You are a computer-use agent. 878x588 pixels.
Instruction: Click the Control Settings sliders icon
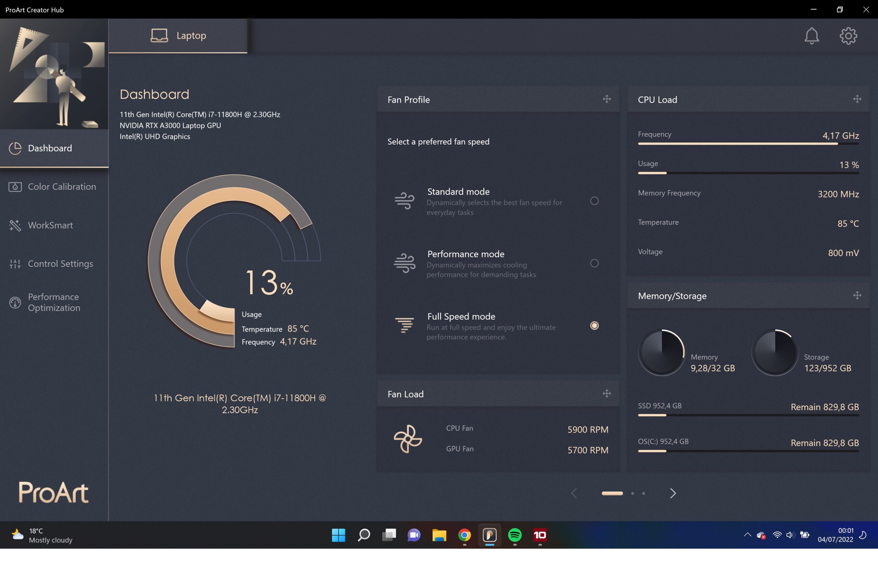(15, 264)
